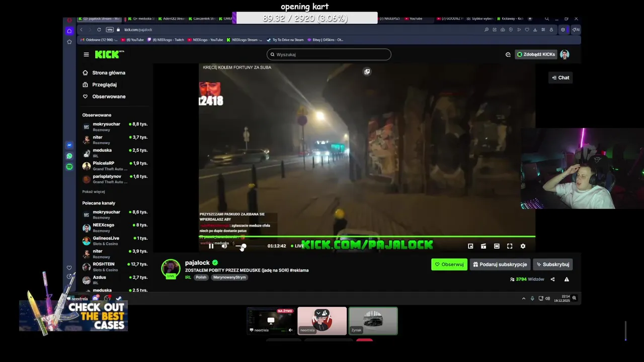
Task: Open the player settings gear
Action: 523,246
